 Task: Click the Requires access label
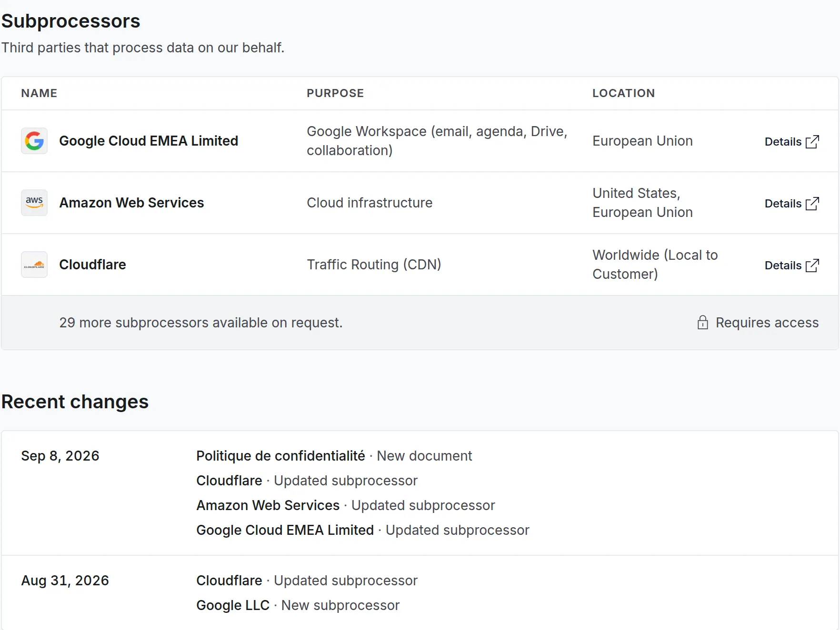(x=767, y=323)
